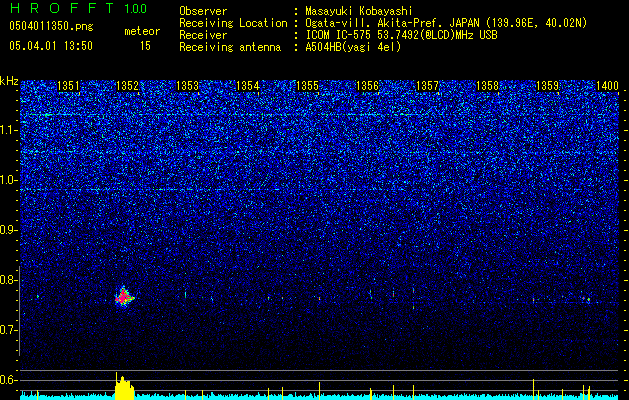Click the date stamp 05.04.01 13:50
The image size is (629, 400).
(51, 46)
